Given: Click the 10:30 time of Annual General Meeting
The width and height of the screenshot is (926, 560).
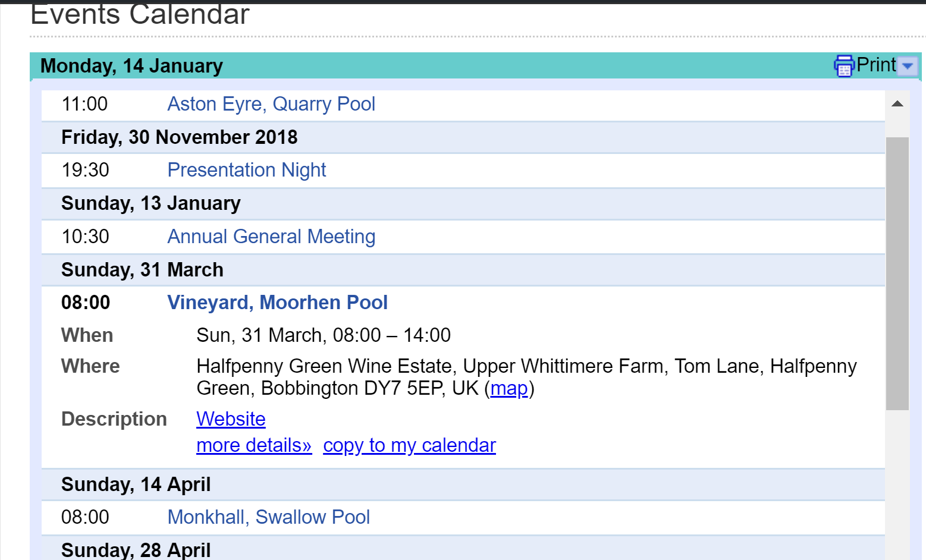Looking at the screenshot, I should point(86,237).
